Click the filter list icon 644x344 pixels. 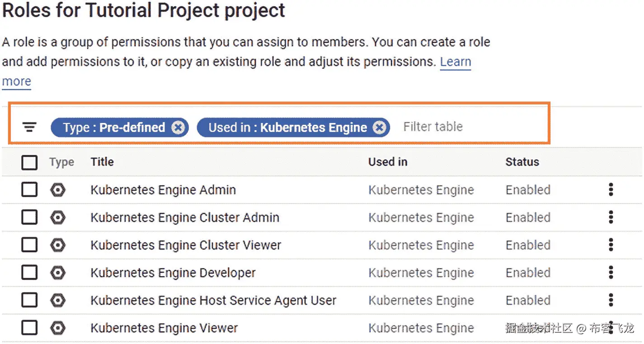29,127
